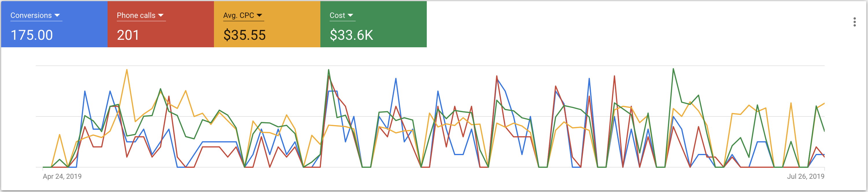Viewport: 868px width, 192px height.
Task: Toggle the blue series via the 175.00 value
Action: (32, 35)
